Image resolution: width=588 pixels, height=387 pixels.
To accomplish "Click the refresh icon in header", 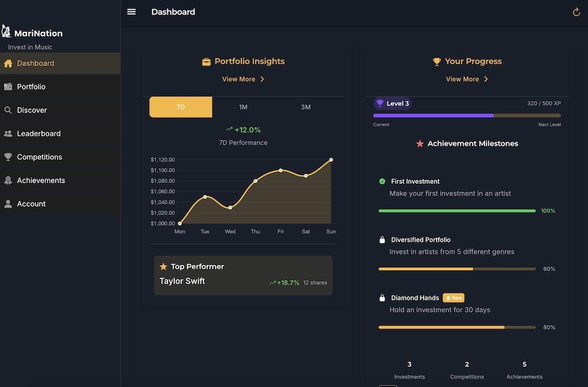I will (577, 12).
